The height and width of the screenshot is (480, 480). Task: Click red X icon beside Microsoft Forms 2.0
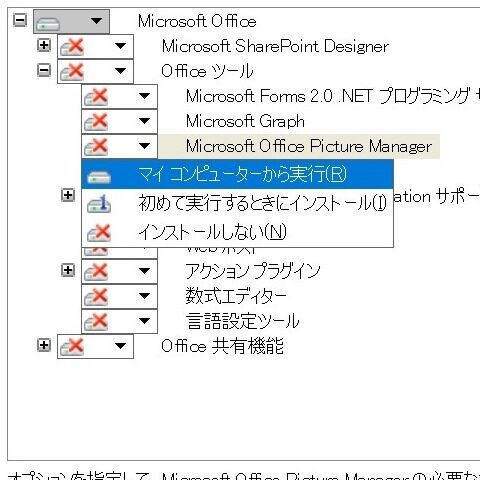click(96, 97)
